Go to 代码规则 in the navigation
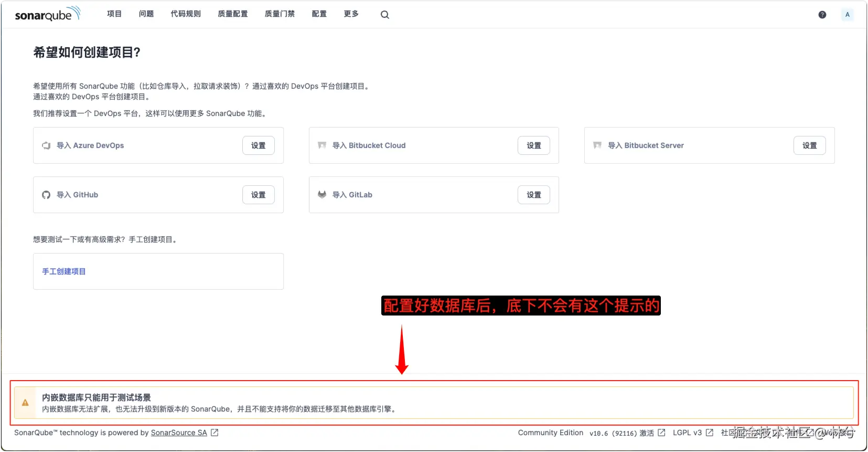The width and height of the screenshot is (868, 452). (186, 14)
